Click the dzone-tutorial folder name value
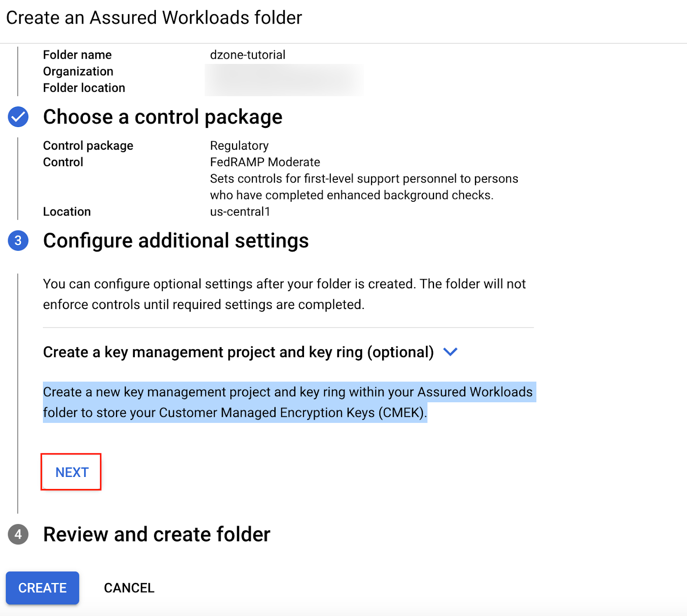This screenshot has width=687, height=616. (x=247, y=55)
